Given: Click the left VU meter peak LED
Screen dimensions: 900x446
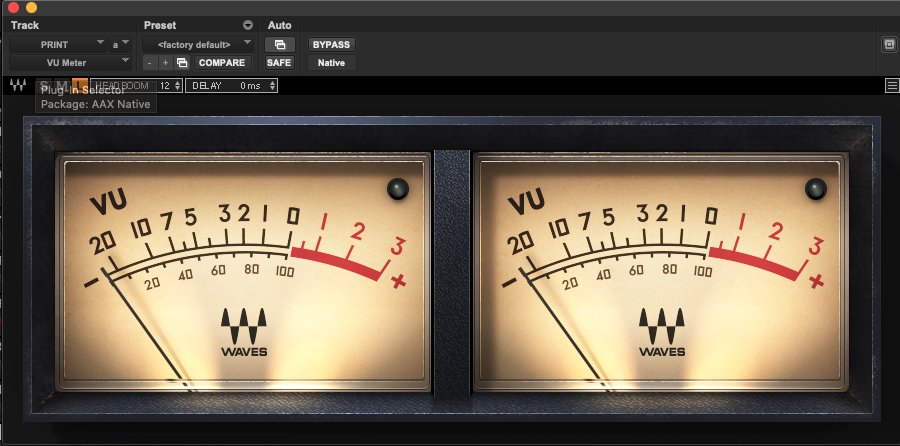Looking at the screenshot, I should [x=398, y=188].
